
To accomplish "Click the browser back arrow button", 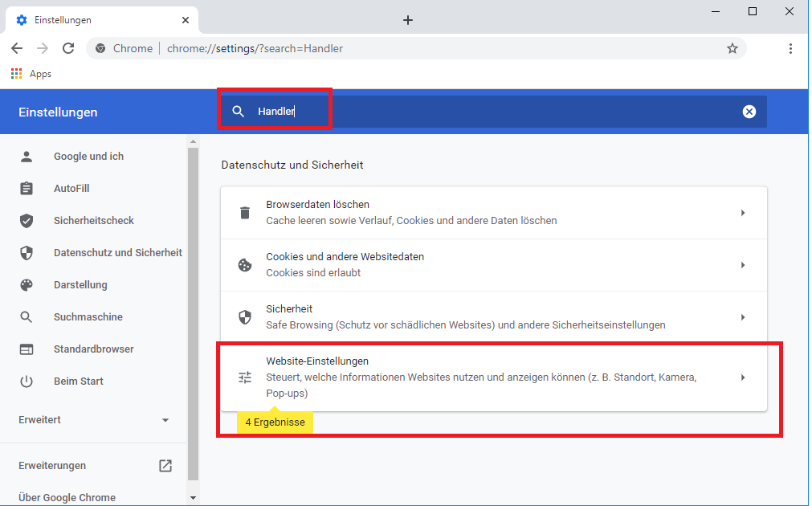I will pyautogui.click(x=17, y=48).
